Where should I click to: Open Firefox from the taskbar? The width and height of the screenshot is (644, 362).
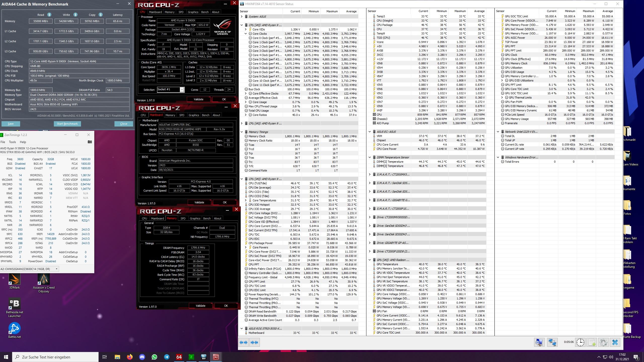[x=130, y=357]
